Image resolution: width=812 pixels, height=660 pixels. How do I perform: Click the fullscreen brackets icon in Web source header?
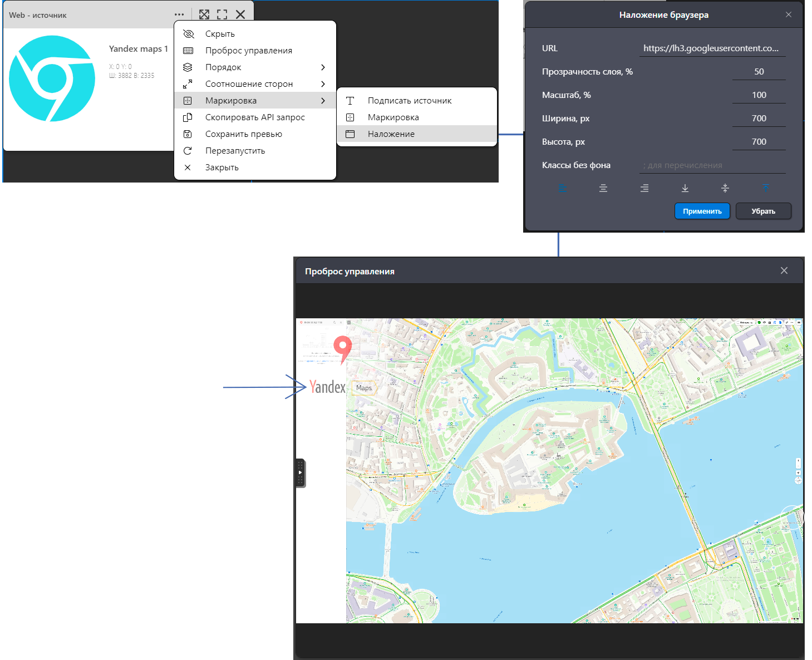222,15
